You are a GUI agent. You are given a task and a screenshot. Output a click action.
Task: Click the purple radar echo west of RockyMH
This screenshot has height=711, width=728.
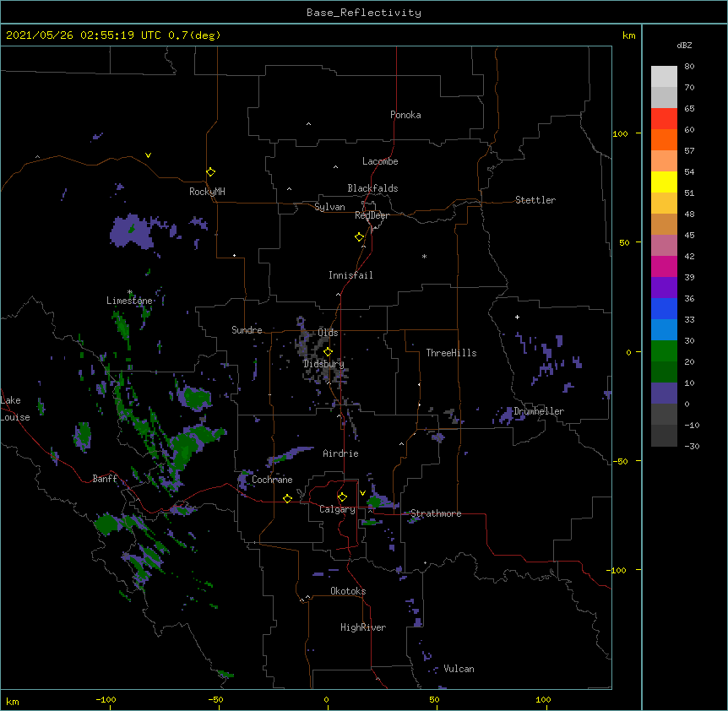pos(132,231)
